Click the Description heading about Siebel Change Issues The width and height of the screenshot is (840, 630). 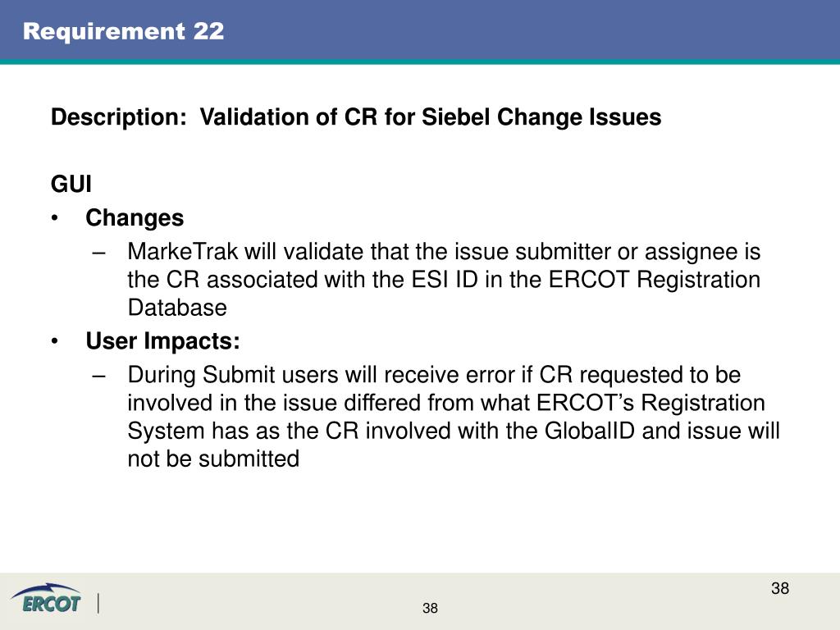(x=356, y=117)
